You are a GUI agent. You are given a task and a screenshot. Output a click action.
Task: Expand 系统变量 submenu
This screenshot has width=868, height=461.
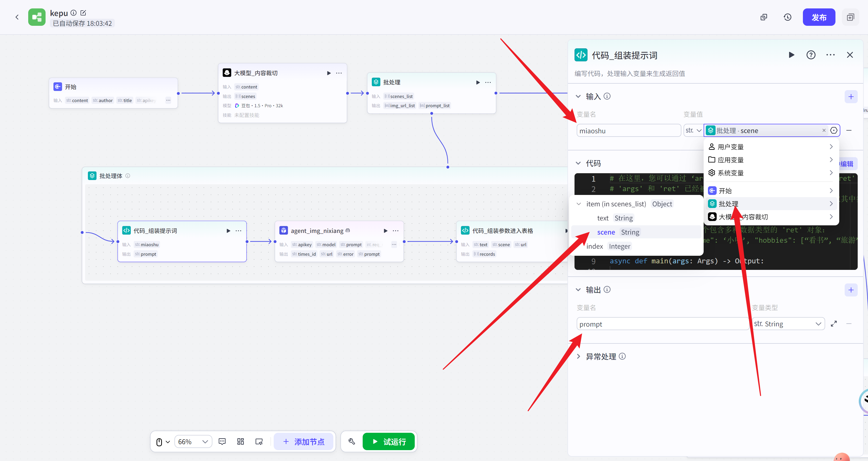(771, 173)
